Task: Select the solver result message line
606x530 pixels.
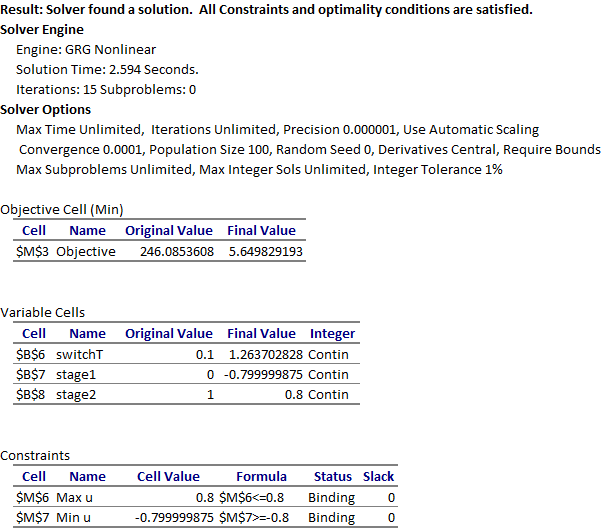Action: coord(266,9)
